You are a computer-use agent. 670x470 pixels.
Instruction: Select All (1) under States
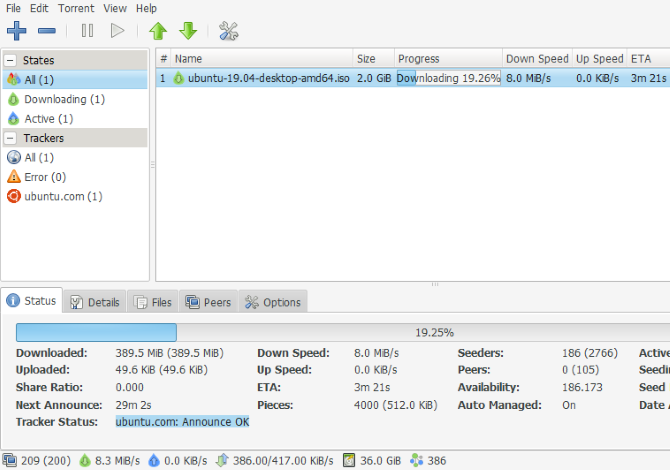pos(75,80)
